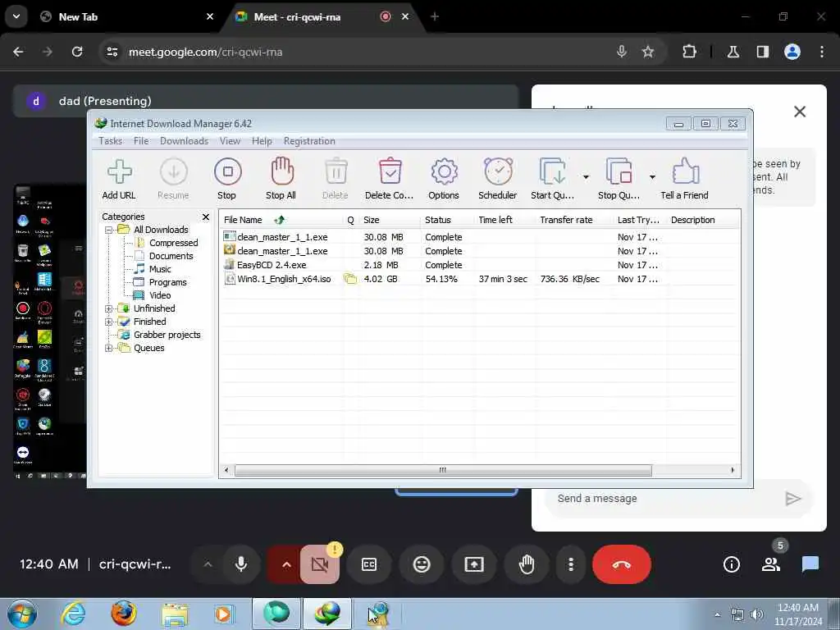
Task: Open IDM Options gear icon
Action: [444, 172]
